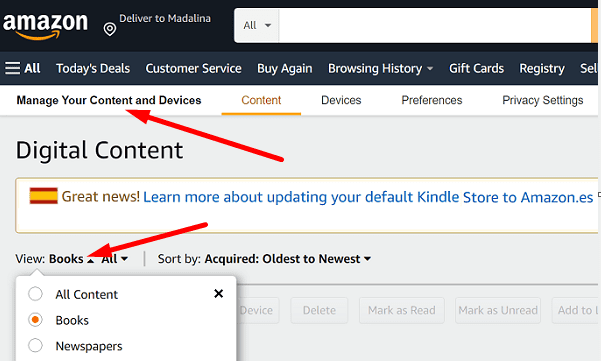Screen dimensions: 601x361
Task: Select the Newspapers radio button
Action: pyautogui.click(x=35, y=345)
